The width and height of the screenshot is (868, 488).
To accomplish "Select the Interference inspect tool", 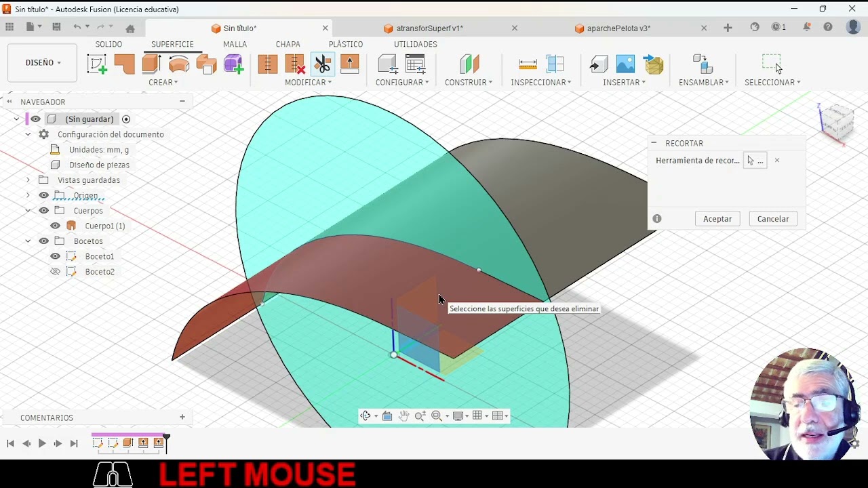I will (x=555, y=64).
